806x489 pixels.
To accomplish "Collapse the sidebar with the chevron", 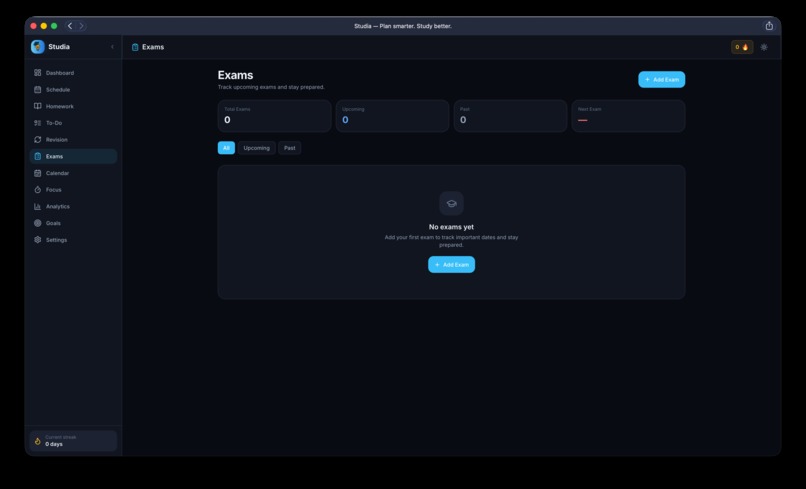I will pos(112,47).
